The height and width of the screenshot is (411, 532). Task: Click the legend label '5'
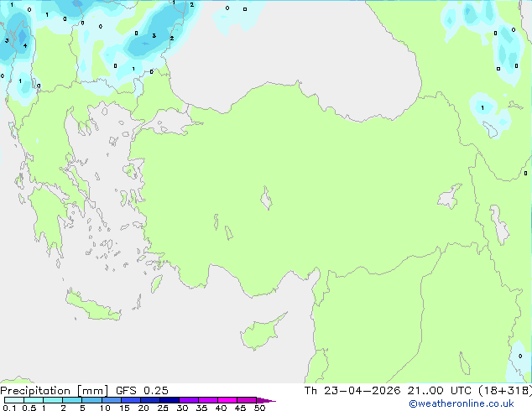pyautogui.click(x=82, y=408)
